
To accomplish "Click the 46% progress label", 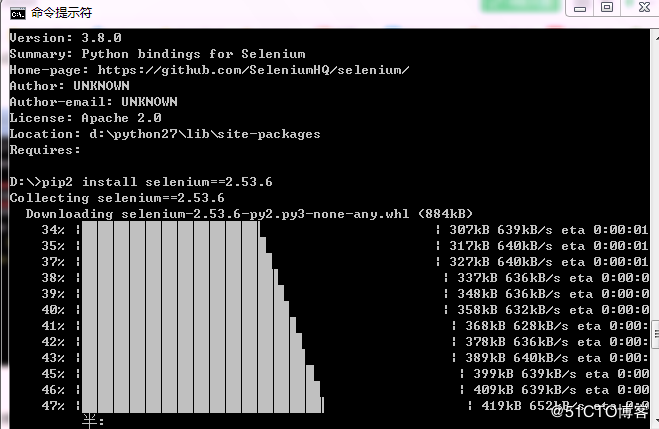I will [53, 390].
